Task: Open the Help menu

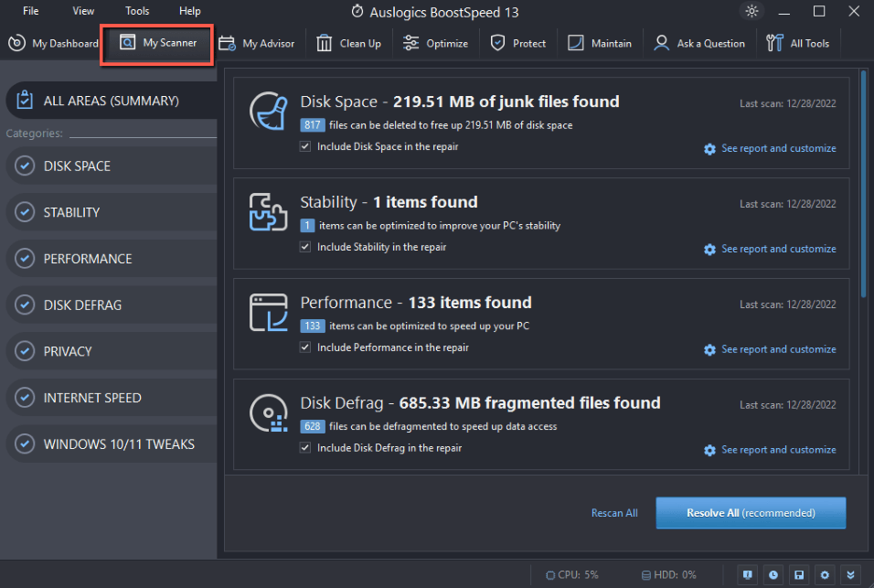Action: click(189, 11)
